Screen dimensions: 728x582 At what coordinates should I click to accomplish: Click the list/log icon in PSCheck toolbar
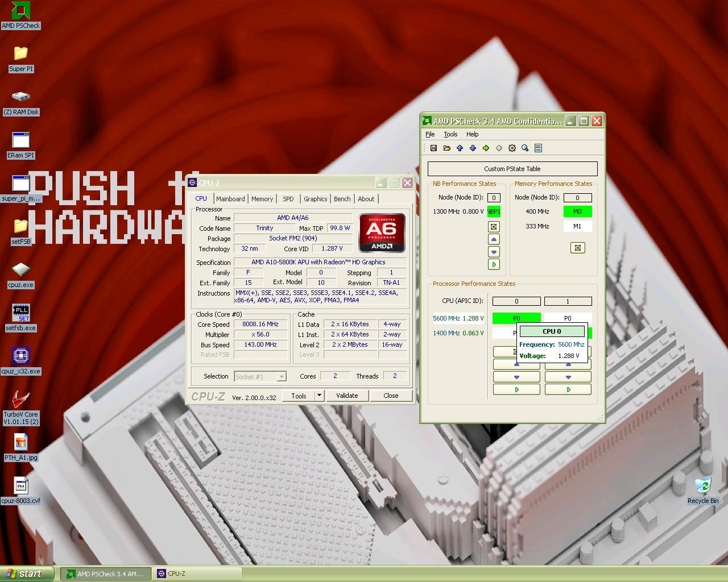[538, 148]
